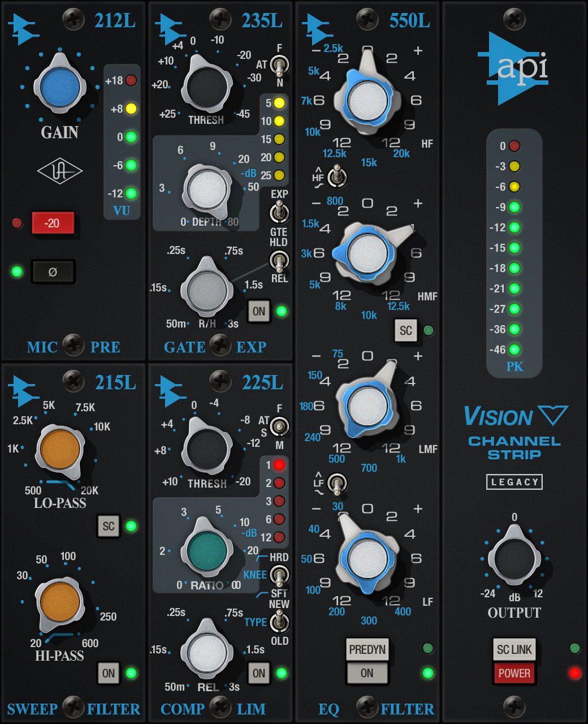
Task: Click the API logo on the 235L module
Action: click(171, 29)
